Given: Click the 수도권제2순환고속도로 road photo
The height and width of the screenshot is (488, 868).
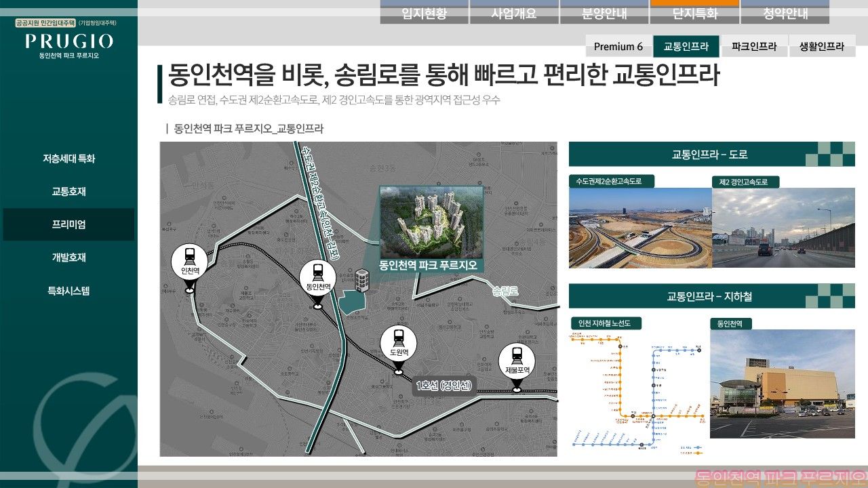Looking at the screenshot, I should point(640,228).
